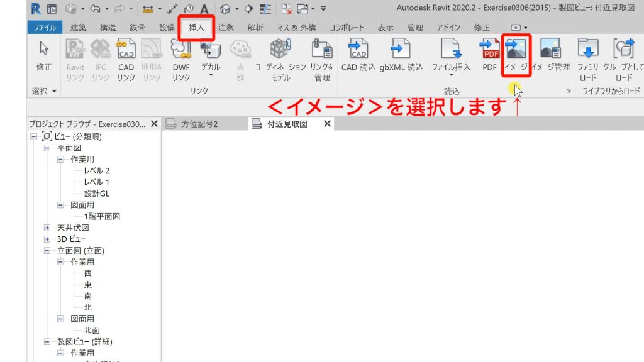Open the デカル (Decal) dropdown arrow

pyautogui.click(x=211, y=75)
